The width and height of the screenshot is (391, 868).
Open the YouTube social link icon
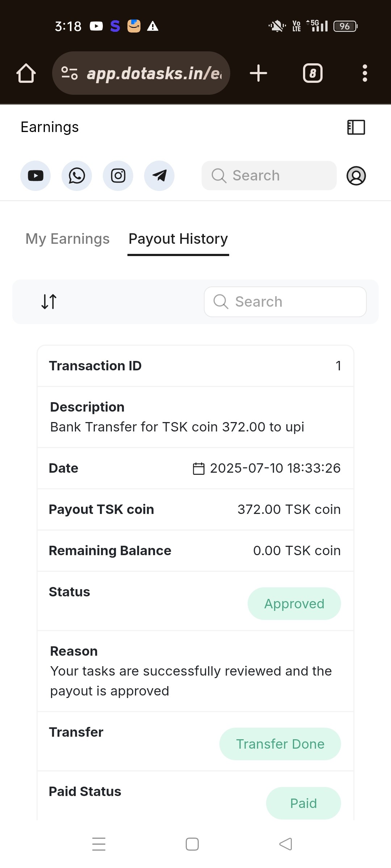pos(35,176)
